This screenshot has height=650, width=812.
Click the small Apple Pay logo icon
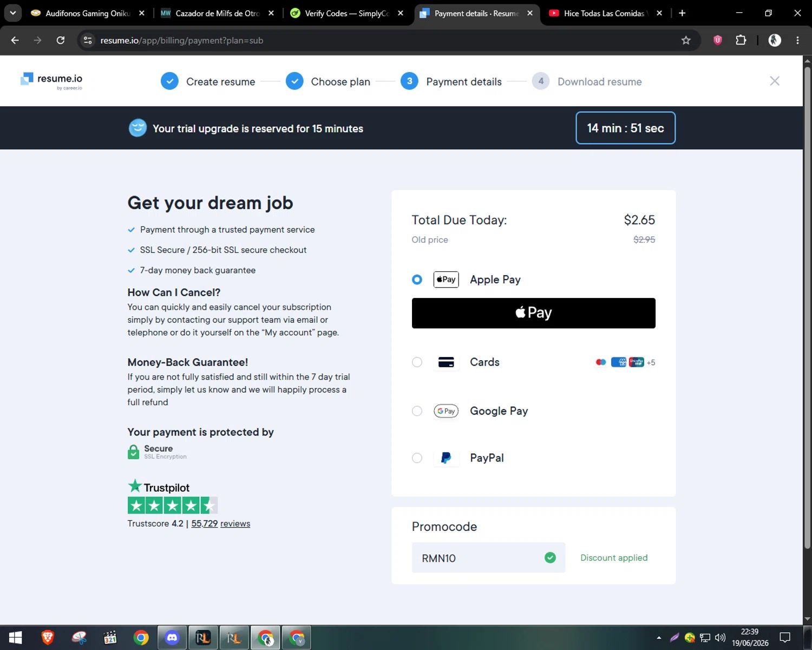(446, 279)
